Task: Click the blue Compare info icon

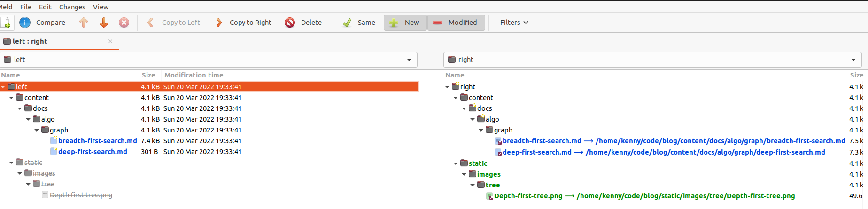Action: [25, 23]
